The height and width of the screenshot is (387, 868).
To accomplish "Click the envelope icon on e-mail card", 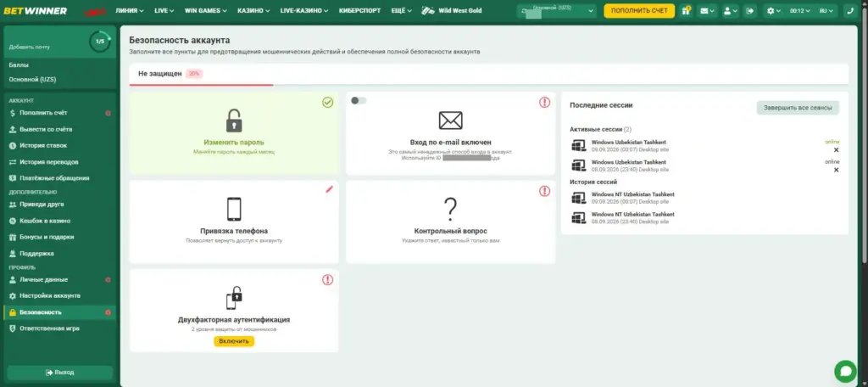I will (451, 121).
